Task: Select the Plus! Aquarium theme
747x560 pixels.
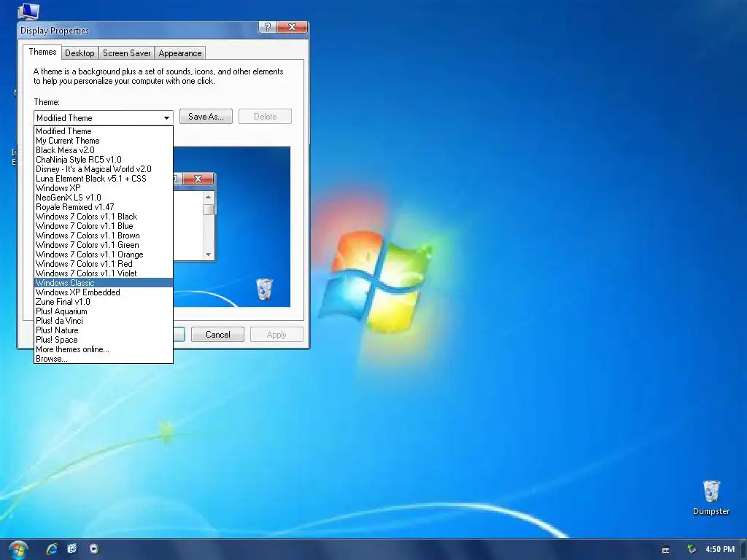Action: point(104,311)
